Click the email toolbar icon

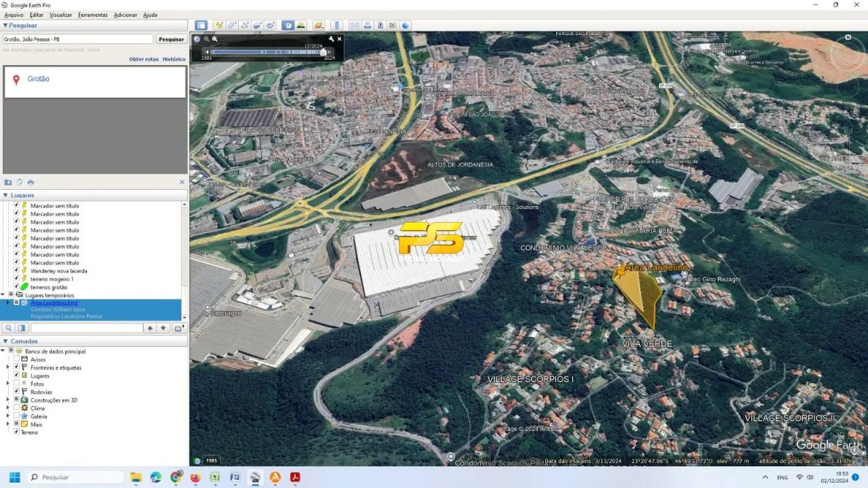coord(355,26)
